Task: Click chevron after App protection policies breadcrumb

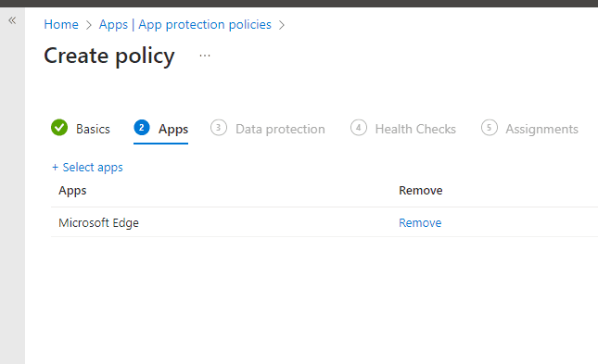Action: [282, 25]
